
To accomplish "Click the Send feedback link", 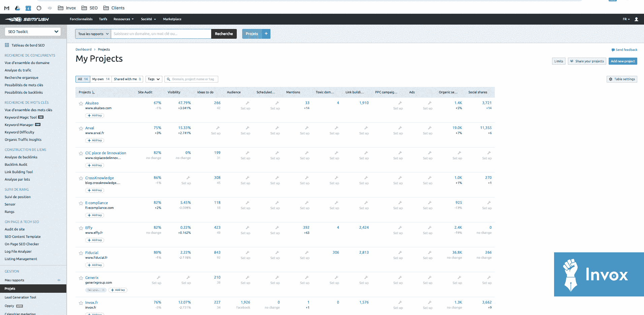I will click(624, 50).
